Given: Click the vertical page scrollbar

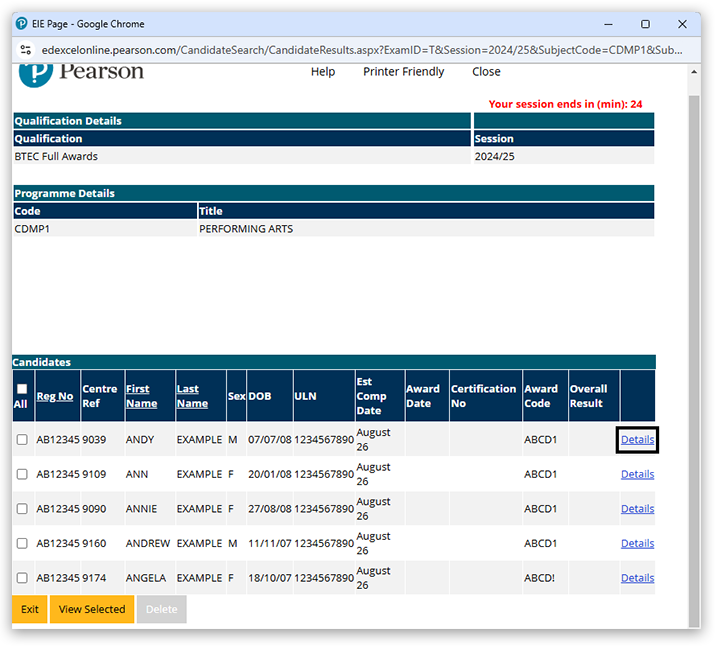Looking at the screenshot, I should 695,350.
